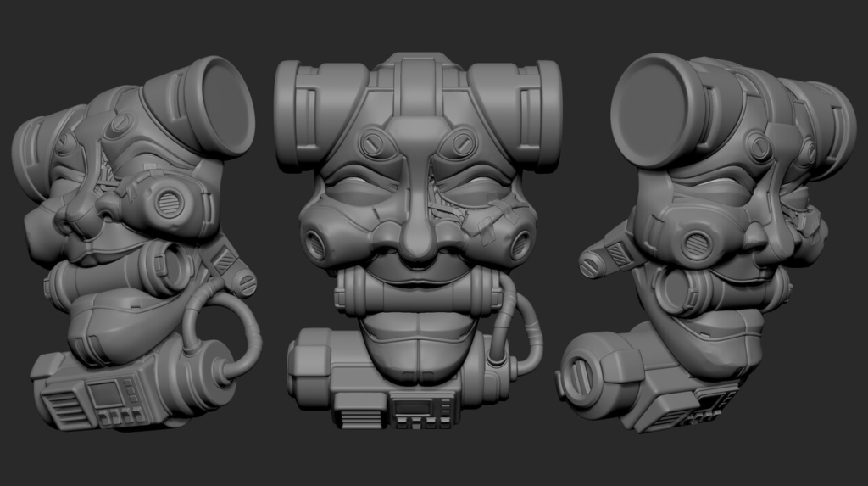The image size is (868, 486).
Task: Select the front-facing mask render in center
Action: 419,241
